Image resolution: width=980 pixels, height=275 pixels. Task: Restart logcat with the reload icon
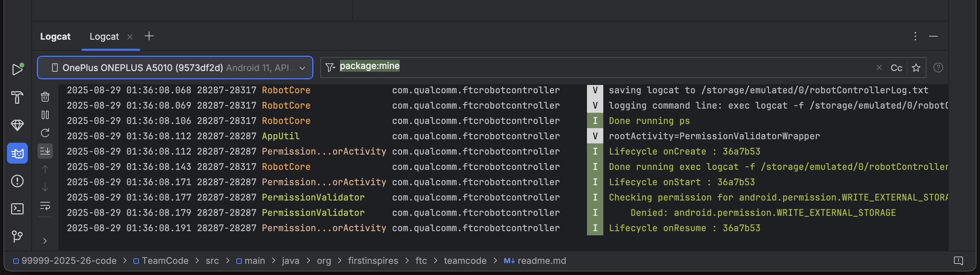pyautogui.click(x=45, y=133)
